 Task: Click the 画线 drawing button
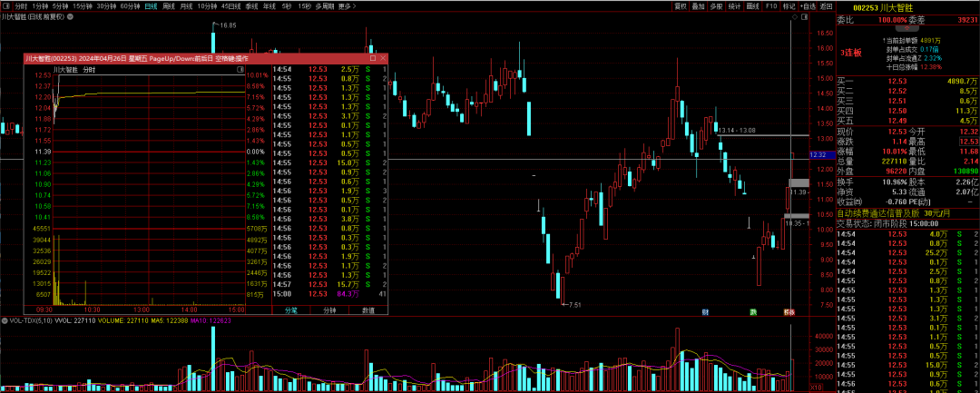coord(753,5)
